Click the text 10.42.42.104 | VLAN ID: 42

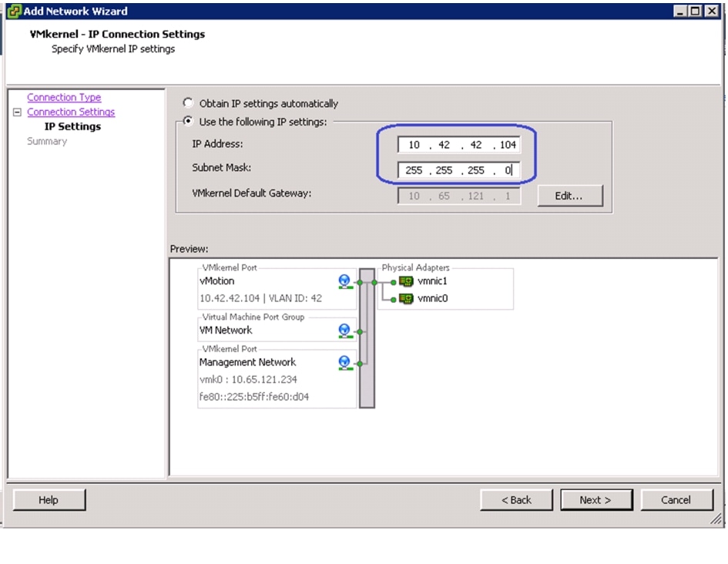pyautogui.click(x=260, y=298)
